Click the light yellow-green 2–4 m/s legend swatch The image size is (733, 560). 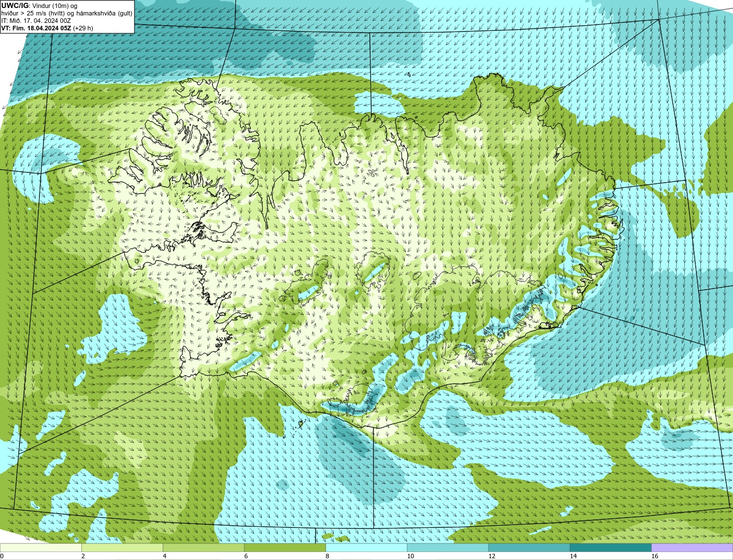click(122, 547)
